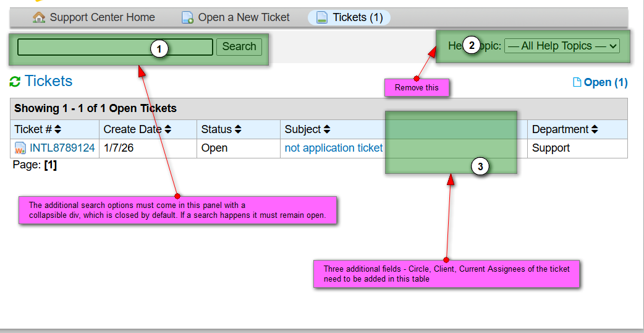Click the ticket icon beside INTL8789124
The height and width of the screenshot is (333, 644).
click(20, 149)
